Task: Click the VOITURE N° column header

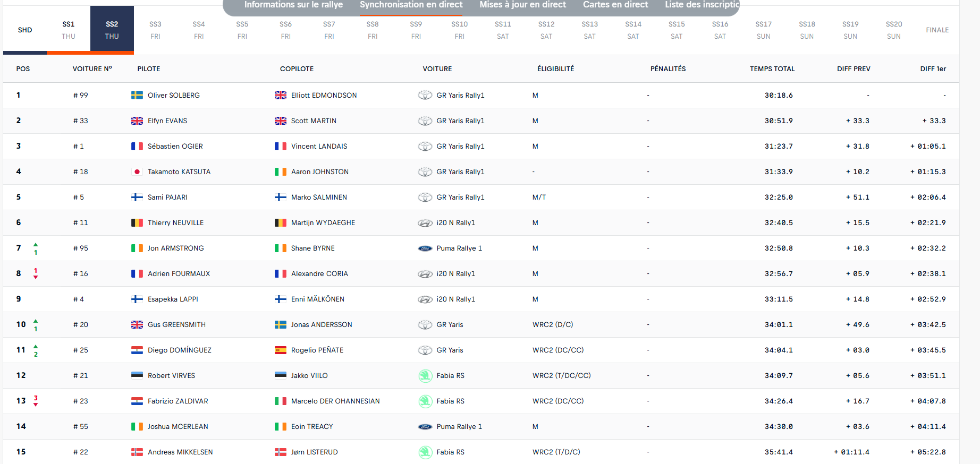Action: 92,69
